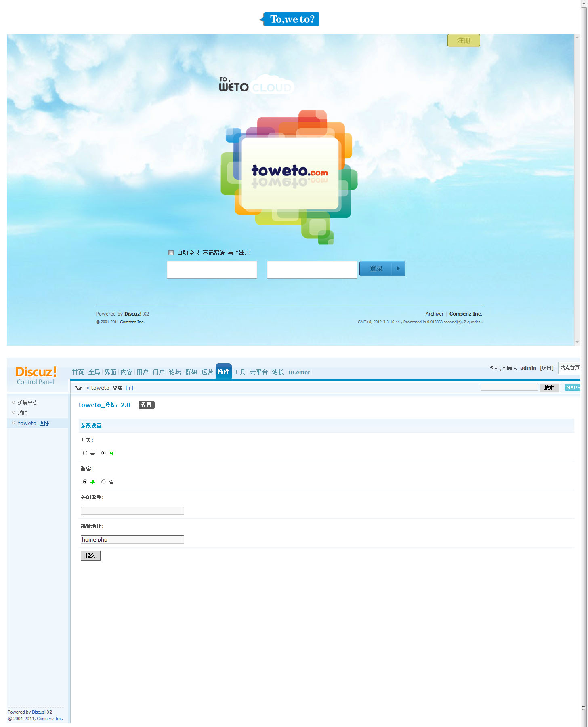Focus the password input field
The height and width of the screenshot is (727, 588).
[x=312, y=270]
